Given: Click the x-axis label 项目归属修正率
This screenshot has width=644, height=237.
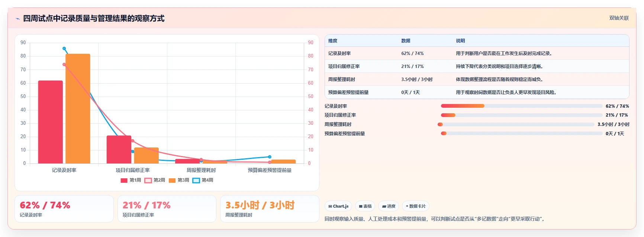Looking at the screenshot, I should (133, 170).
